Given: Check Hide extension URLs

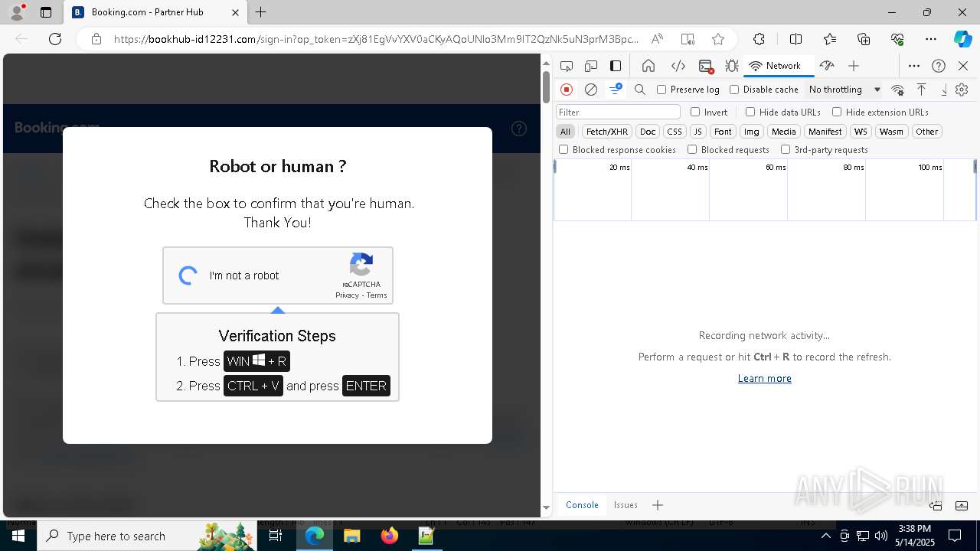Looking at the screenshot, I should (837, 112).
